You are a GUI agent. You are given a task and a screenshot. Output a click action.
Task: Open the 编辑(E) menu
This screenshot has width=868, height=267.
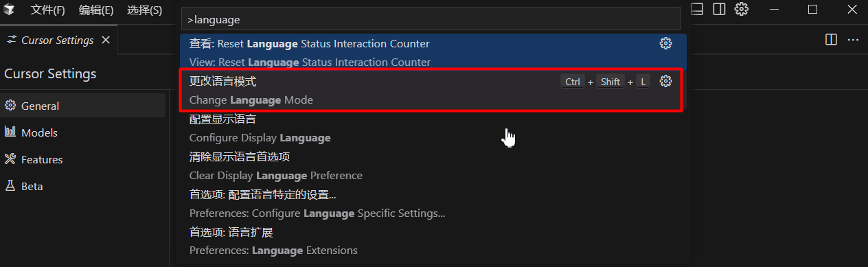[96, 10]
